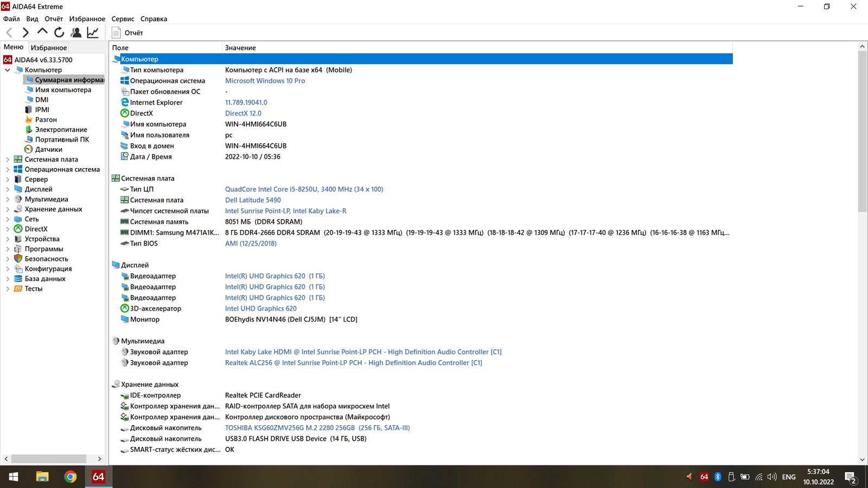Click the vertical scrollbar down arrow
The height and width of the screenshot is (488, 868).
[862, 459]
